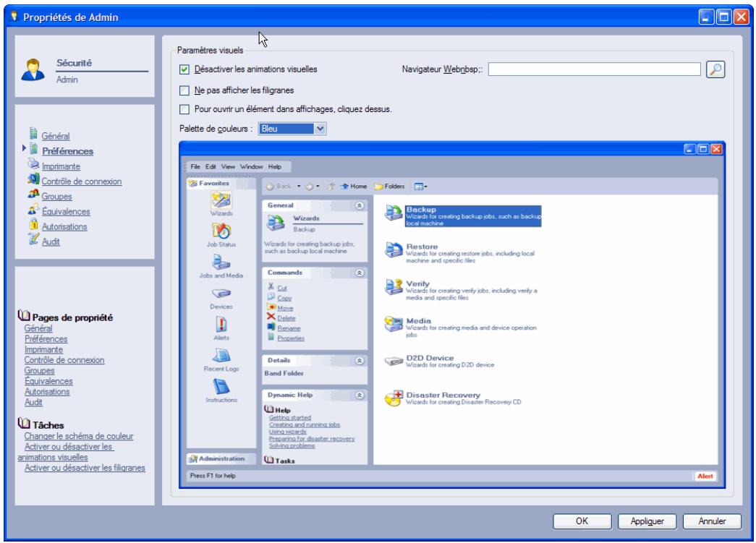The image size is (756, 543).
Task: Open the Palette de couleurs dropdown
Action: tap(320, 129)
